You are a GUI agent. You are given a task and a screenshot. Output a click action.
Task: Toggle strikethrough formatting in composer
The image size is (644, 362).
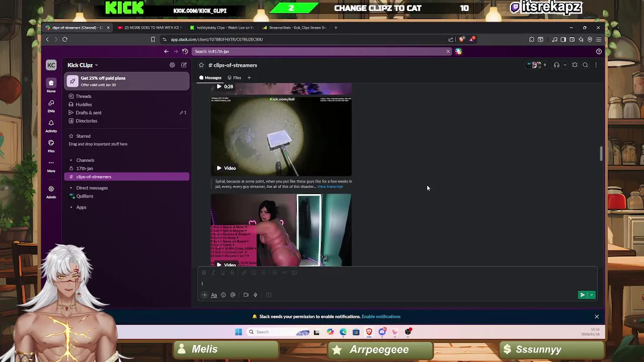[x=232, y=273]
